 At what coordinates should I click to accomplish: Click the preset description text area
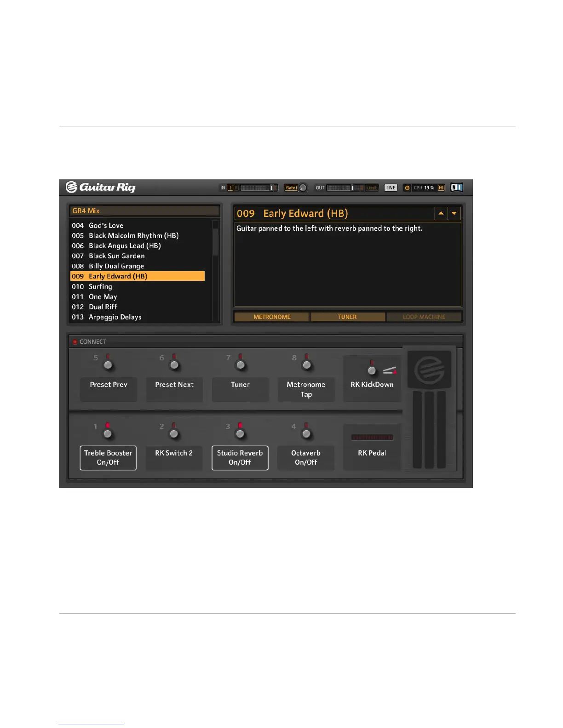click(x=348, y=264)
